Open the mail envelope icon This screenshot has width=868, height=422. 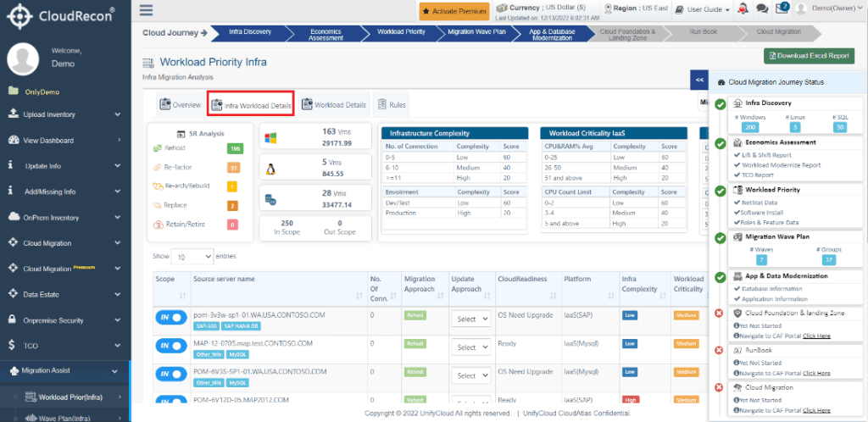click(x=782, y=8)
